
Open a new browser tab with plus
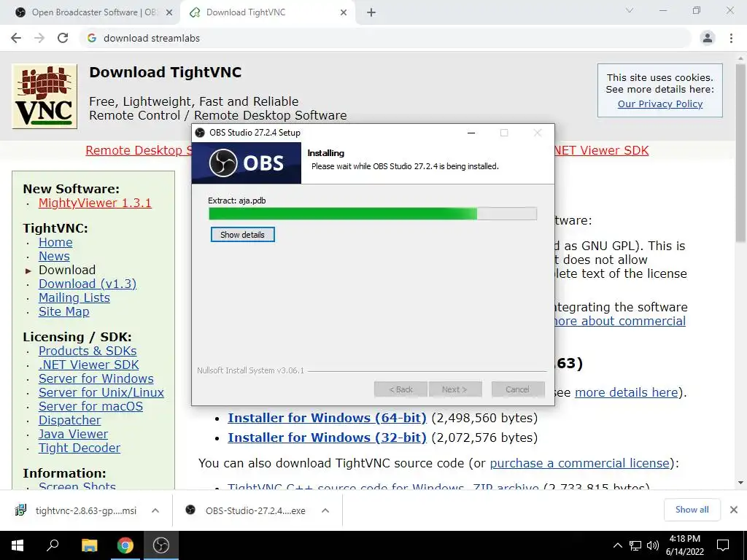coord(371,12)
